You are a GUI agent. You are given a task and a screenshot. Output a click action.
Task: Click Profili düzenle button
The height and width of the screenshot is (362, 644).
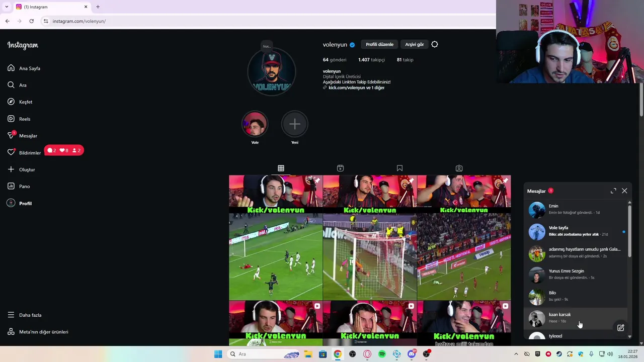coord(379,44)
